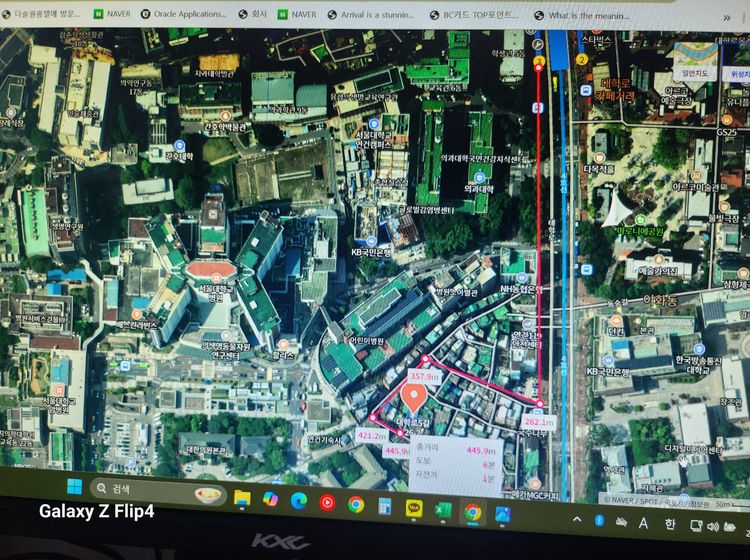The image size is (750, 560).
Task: Click the 대학로 카페거리 label
Action: (615, 89)
